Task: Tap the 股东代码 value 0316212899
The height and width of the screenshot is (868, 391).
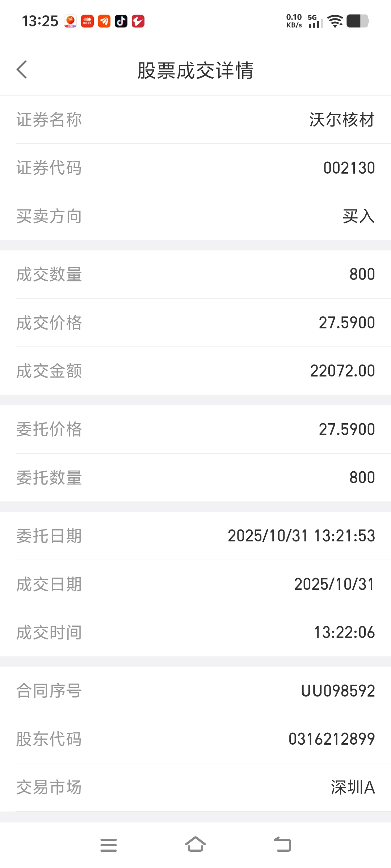Action: tap(332, 739)
